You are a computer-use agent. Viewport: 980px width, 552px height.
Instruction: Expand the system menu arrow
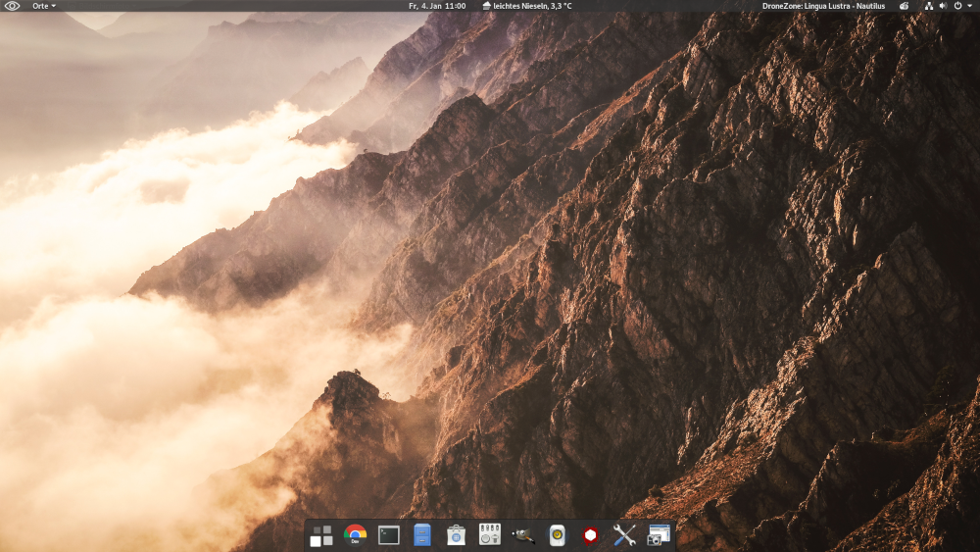point(969,6)
